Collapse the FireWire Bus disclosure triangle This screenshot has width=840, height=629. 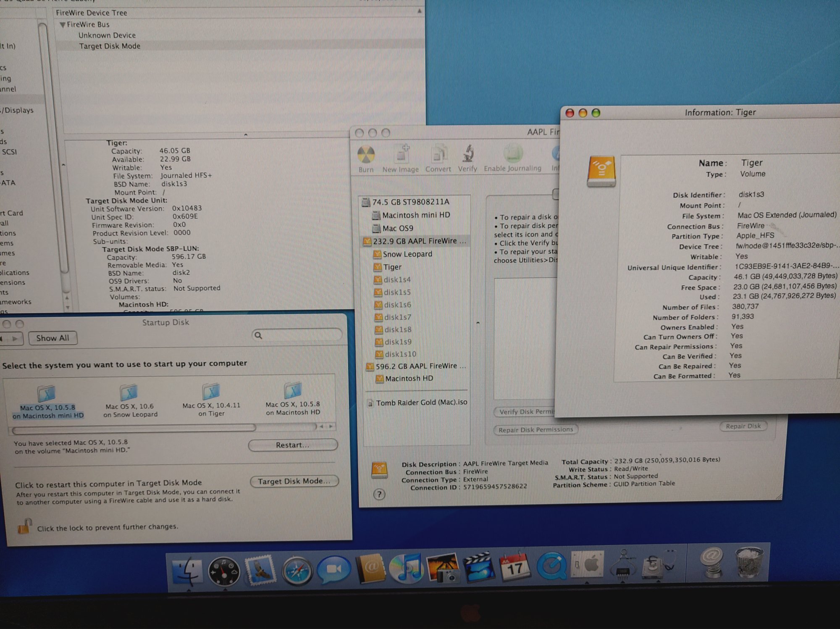pyautogui.click(x=63, y=25)
